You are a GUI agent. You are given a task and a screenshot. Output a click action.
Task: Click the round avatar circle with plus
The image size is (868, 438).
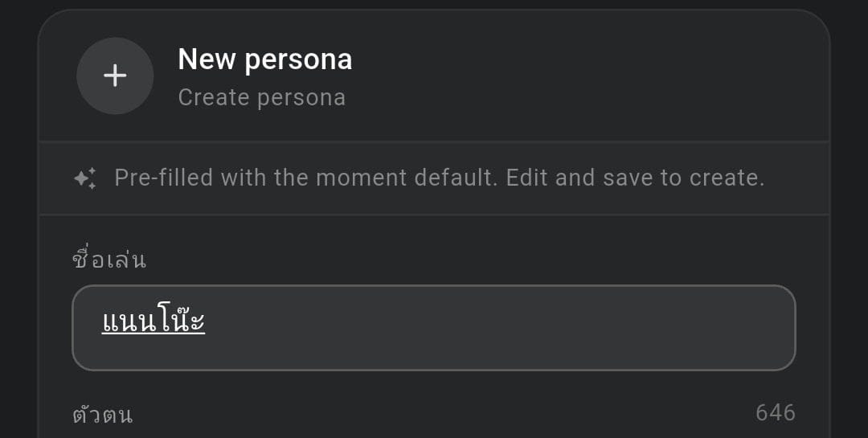115,76
